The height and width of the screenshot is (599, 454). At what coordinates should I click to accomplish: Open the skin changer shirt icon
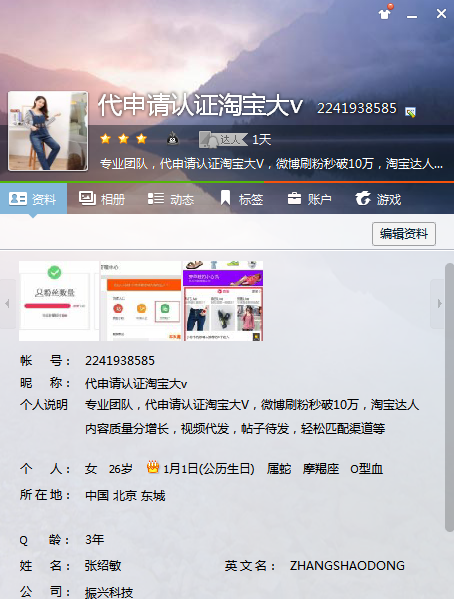click(385, 13)
